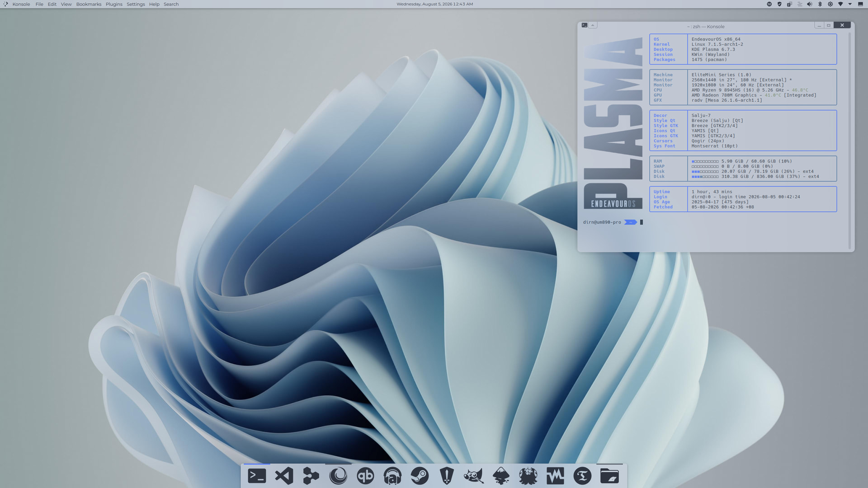Open the Konsole terminal icon in the dock
Screen dimensions: 868x488
tap(257, 476)
